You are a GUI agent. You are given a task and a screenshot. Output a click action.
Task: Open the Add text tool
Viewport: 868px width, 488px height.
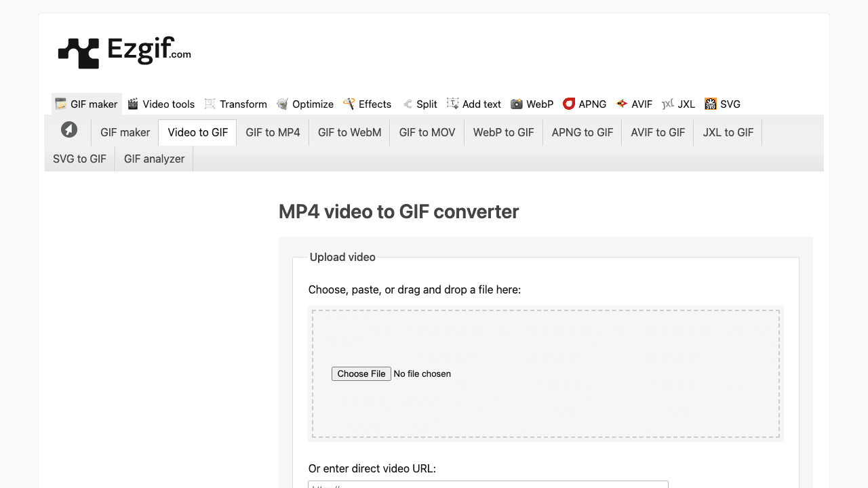(x=452, y=104)
